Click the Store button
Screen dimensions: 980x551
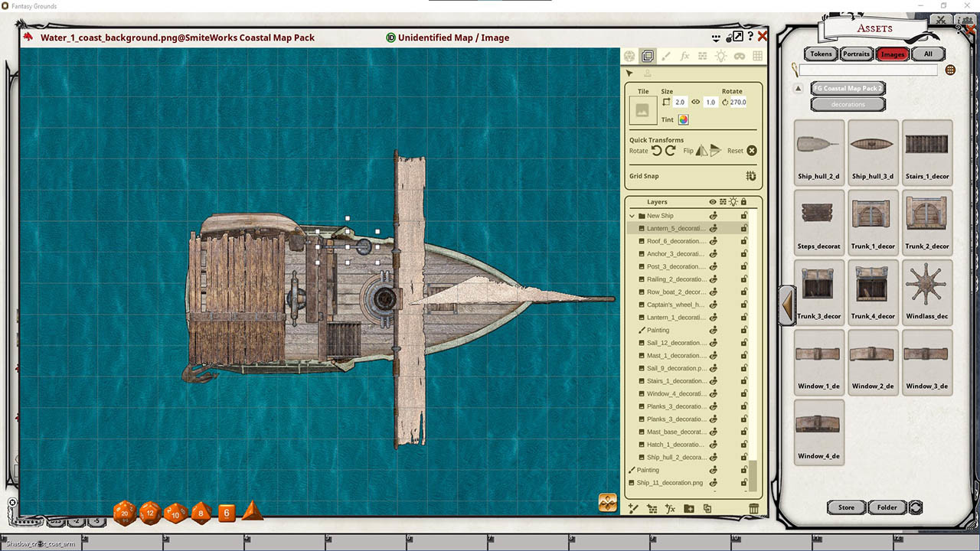tap(846, 507)
